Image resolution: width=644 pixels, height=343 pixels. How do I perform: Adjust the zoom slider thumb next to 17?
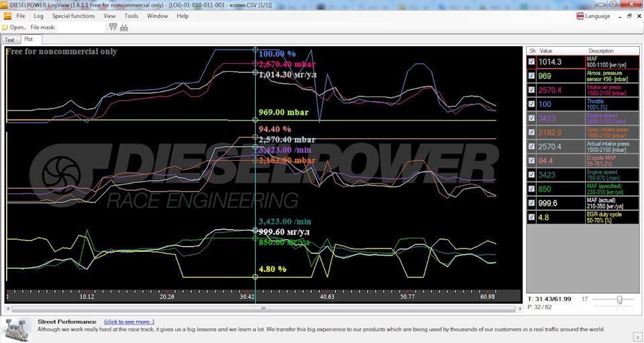(620, 300)
